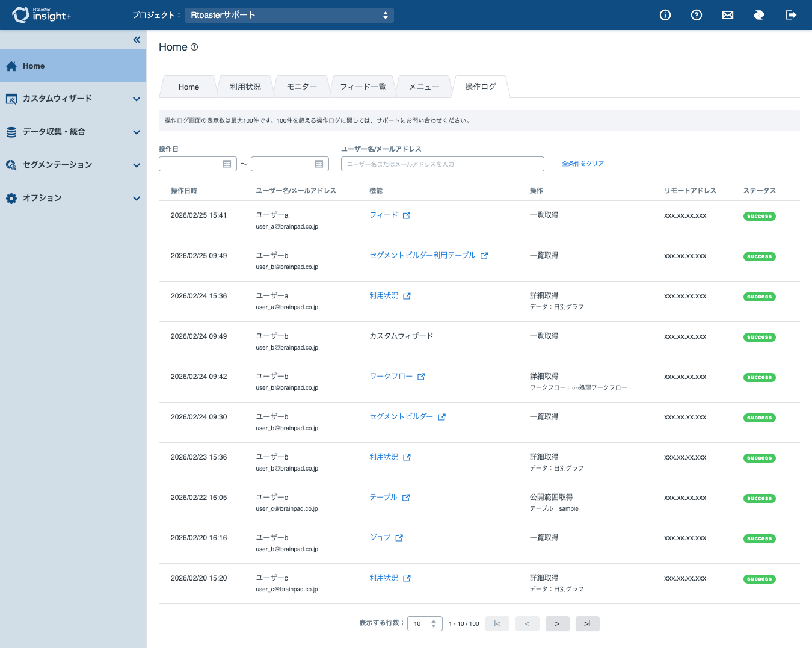The width and height of the screenshot is (812, 648).
Task: Click the help icon beside Home title
Action: (x=194, y=47)
